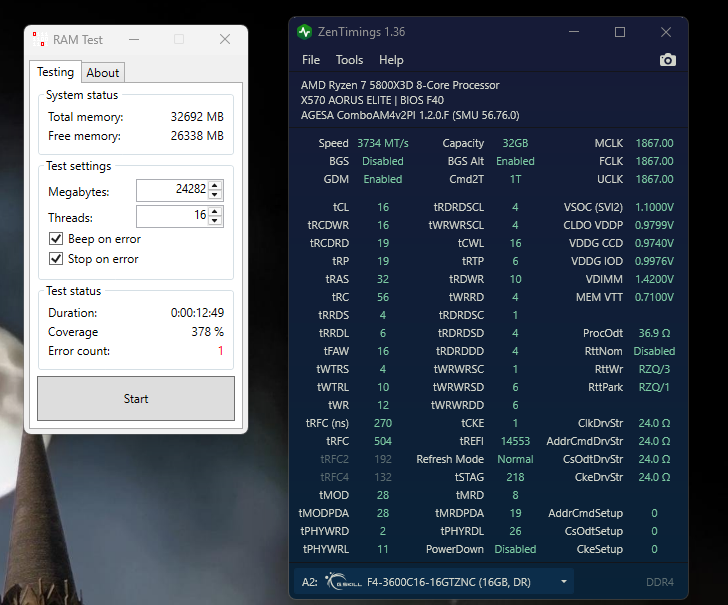Click the RAM Test app icon in title bar
This screenshot has width=728, height=605.
pyautogui.click(x=40, y=39)
